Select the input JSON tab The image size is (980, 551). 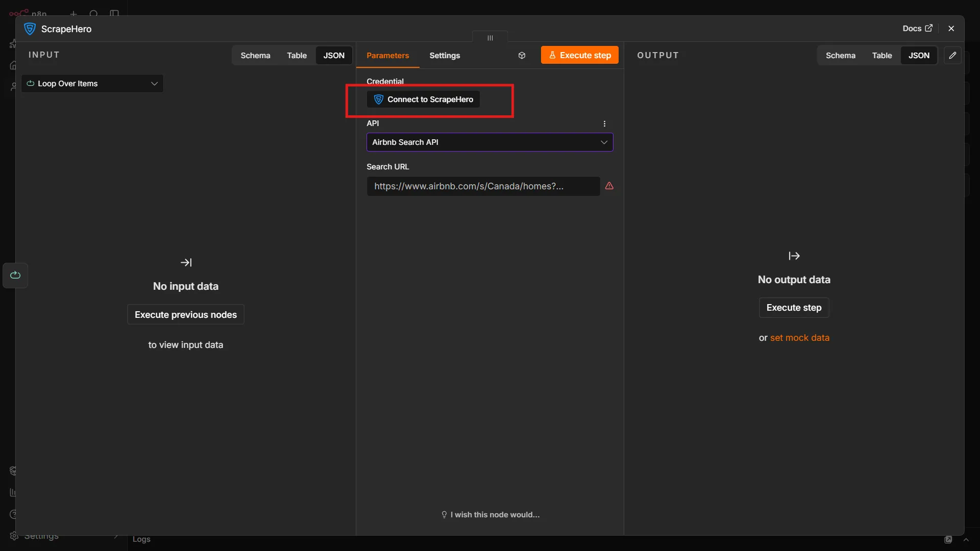pos(334,55)
